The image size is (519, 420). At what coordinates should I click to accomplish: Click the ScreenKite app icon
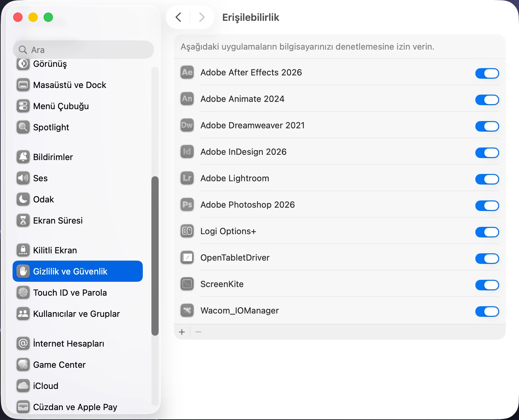click(x=187, y=284)
